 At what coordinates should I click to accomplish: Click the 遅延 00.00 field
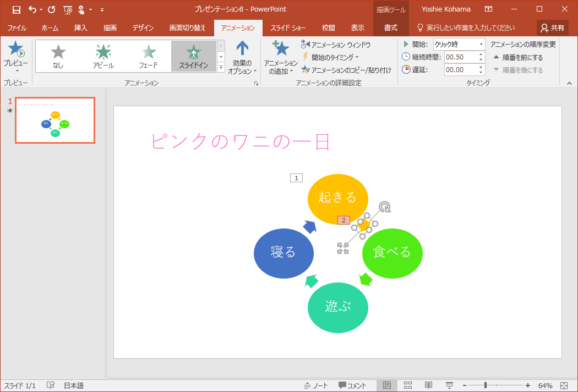point(461,70)
